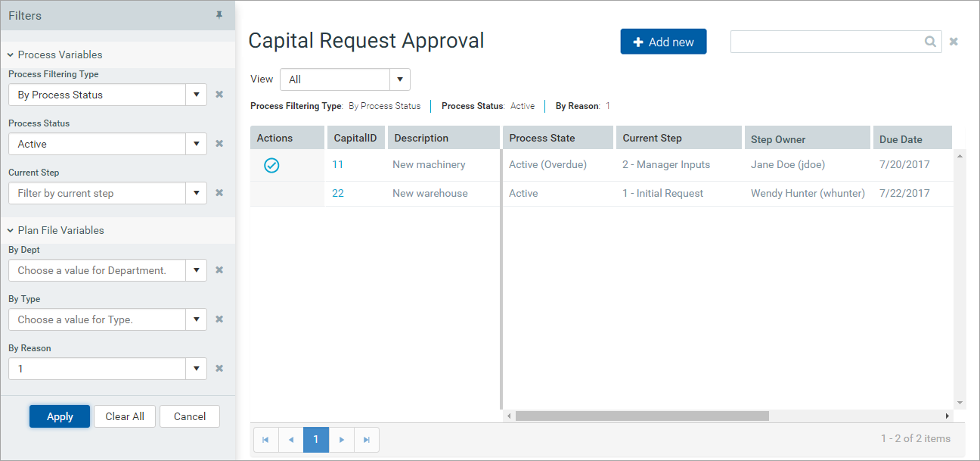The width and height of the screenshot is (980, 461).
Task: Click the pin icon in Filters header
Action: tap(219, 15)
